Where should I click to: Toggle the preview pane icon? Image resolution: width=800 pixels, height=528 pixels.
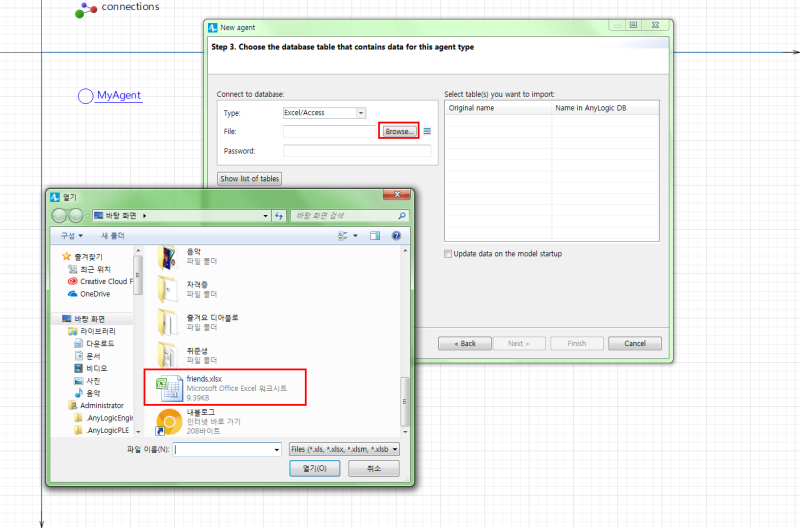[375, 236]
